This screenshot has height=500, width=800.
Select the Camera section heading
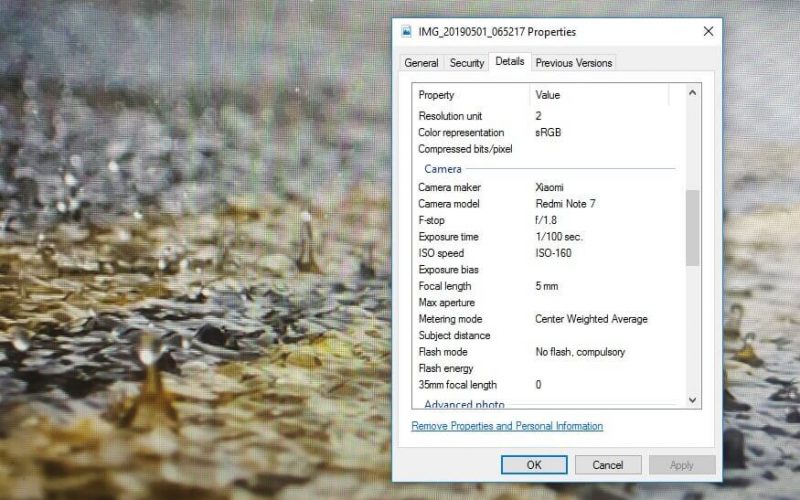click(443, 169)
